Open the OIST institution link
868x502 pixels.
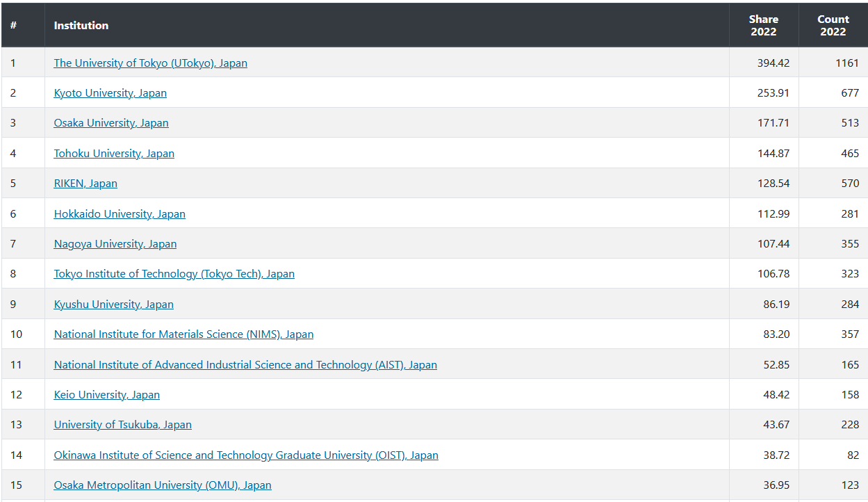click(x=246, y=455)
